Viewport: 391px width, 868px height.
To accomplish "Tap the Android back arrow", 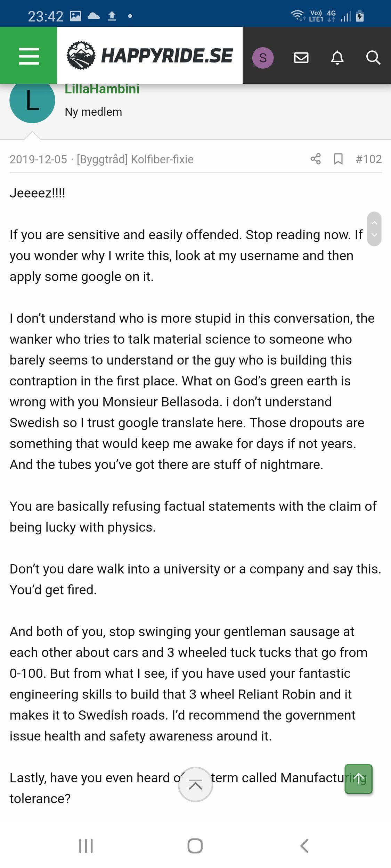I will point(304,846).
